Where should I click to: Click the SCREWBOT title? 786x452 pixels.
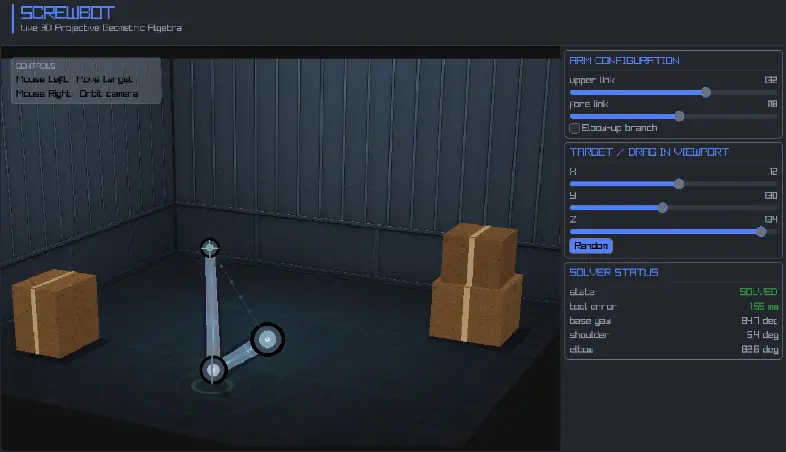67,13
